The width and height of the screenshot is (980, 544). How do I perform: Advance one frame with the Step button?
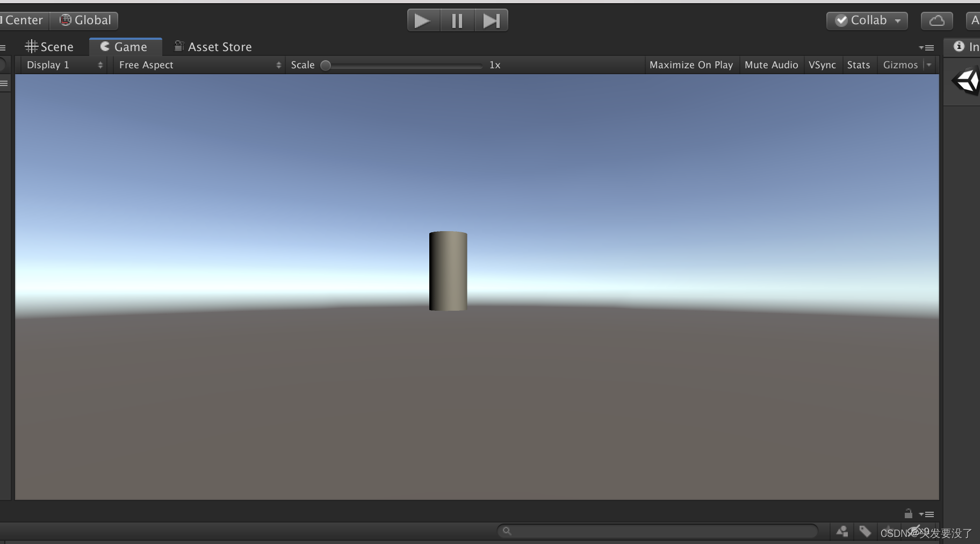tap(491, 20)
